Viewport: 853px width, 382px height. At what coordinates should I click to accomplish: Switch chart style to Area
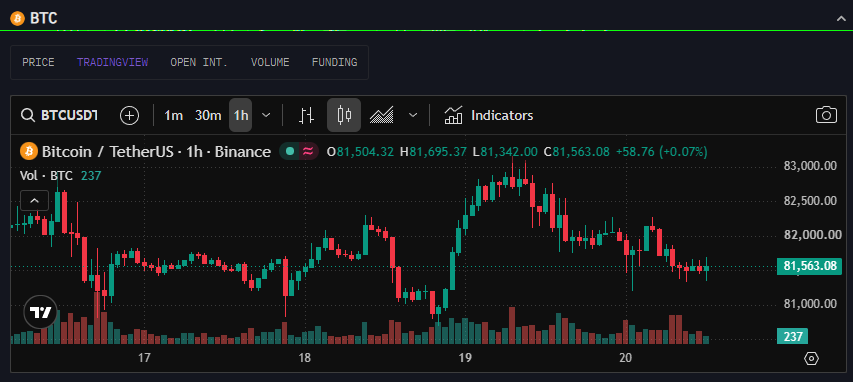click(x=381, y=115)
